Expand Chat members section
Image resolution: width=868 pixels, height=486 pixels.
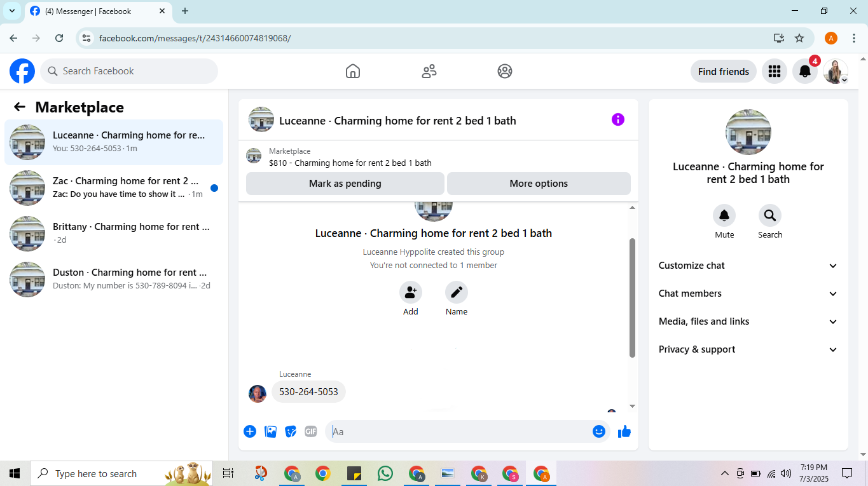click(748, 294)
